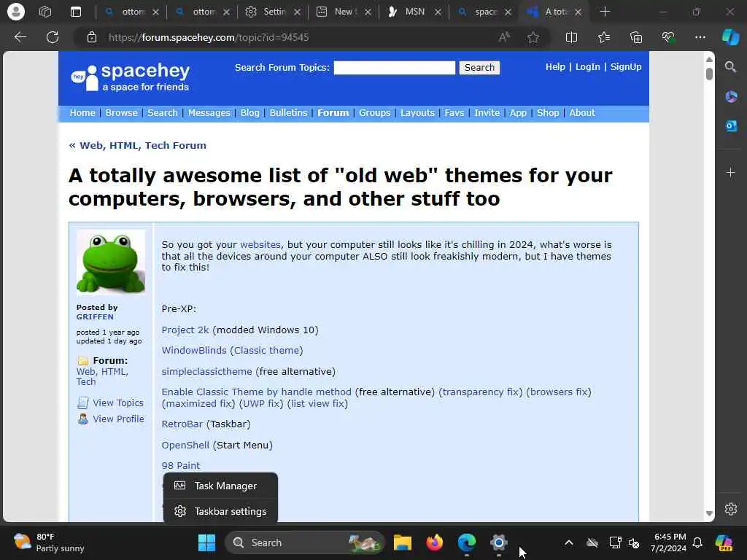This screenshot has height=560, width=747.
Task: Open the Windows Start button
Action: click(206, 542)
